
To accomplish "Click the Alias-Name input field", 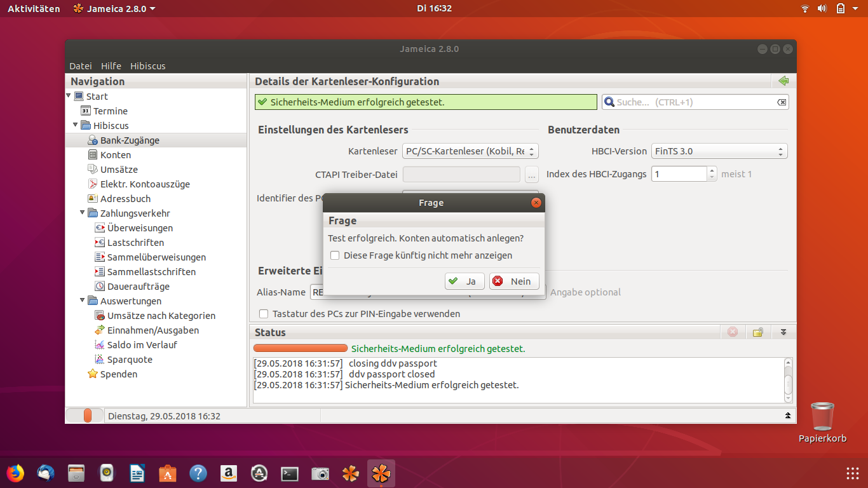I will pos(428,292).
